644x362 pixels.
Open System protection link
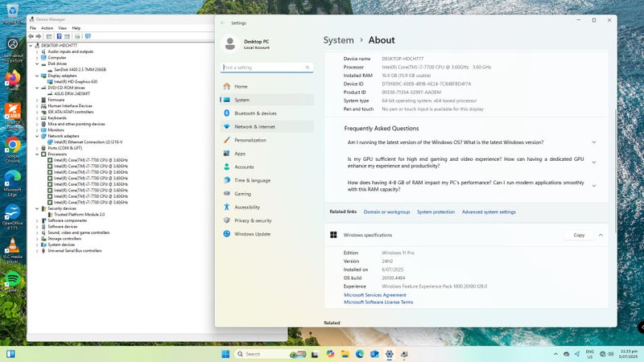[x=436, y=212]
